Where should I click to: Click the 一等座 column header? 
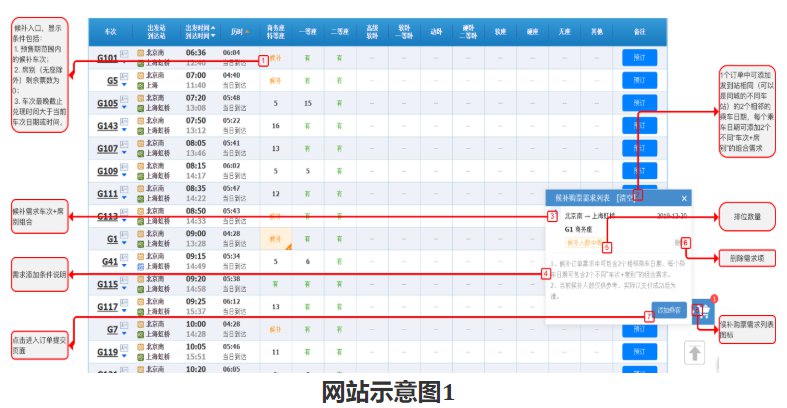coord(308,32)
